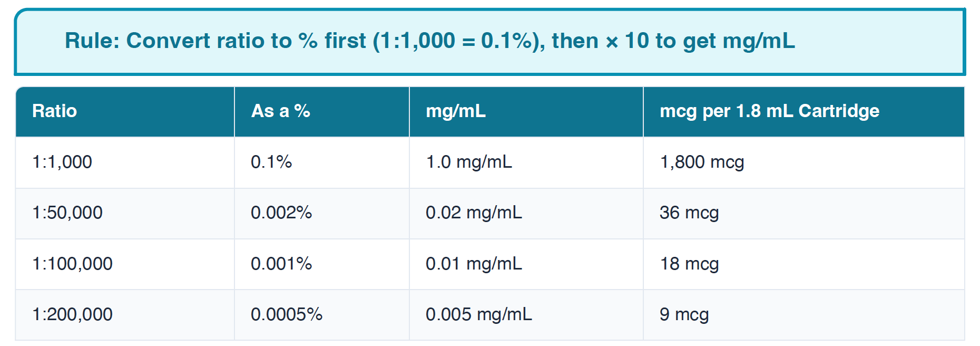The width and height of the screenshot is (980, 346).
Task: Select the 1:1,000 ratio cell
Action: click(62, 162)
